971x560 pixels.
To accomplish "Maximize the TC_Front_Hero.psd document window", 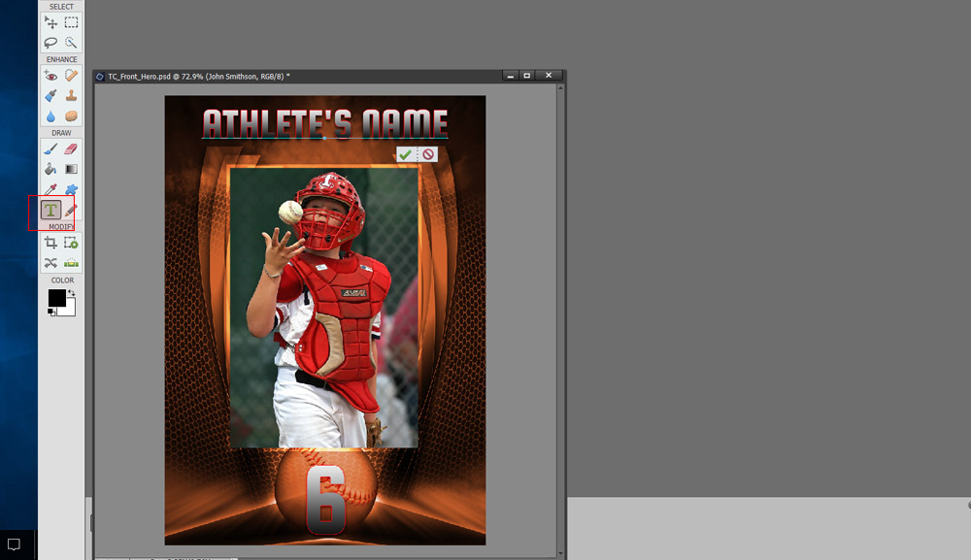I will (x=527, y=76).
